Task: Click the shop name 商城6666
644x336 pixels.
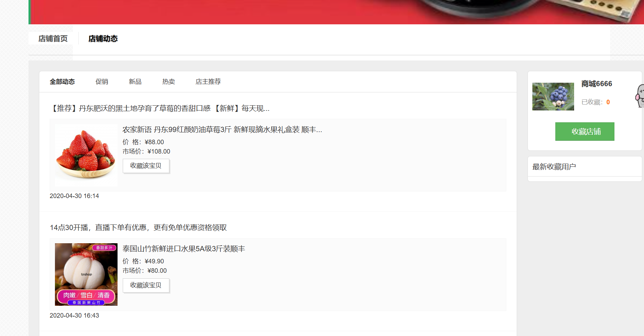Action: (597, 84)
